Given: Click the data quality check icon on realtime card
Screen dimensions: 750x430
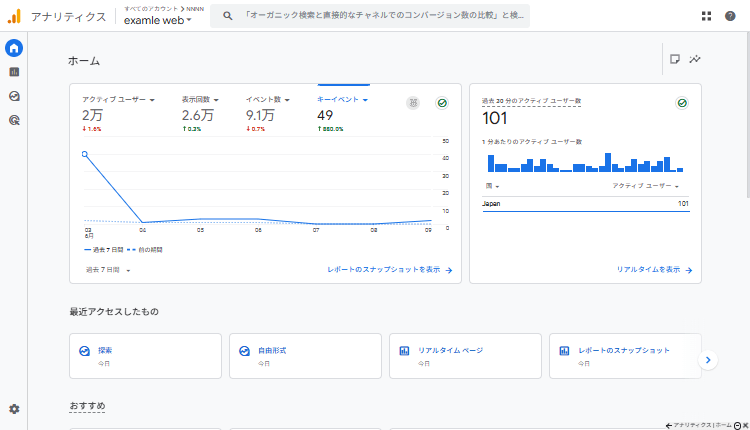Looking at the screenshot, I should coord(682,103).
